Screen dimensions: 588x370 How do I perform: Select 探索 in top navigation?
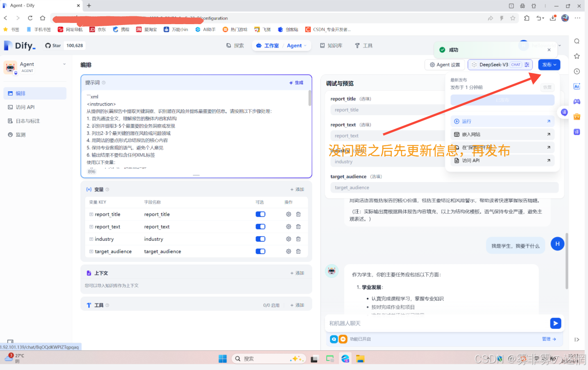coord(235,45)
